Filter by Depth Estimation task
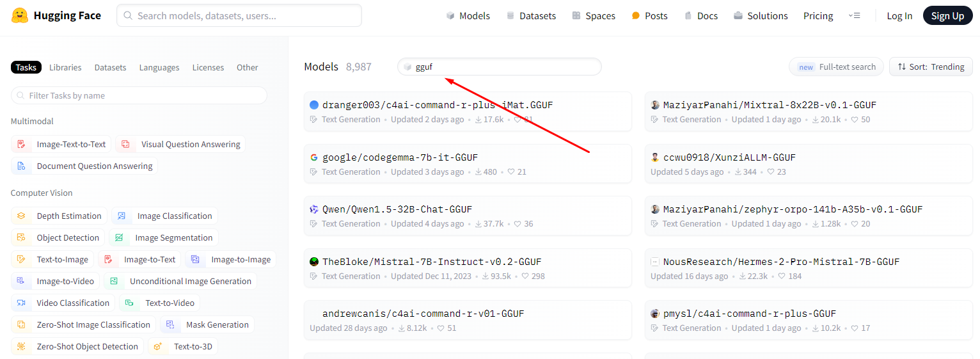The image size is (980, 359). click(59, 216)
